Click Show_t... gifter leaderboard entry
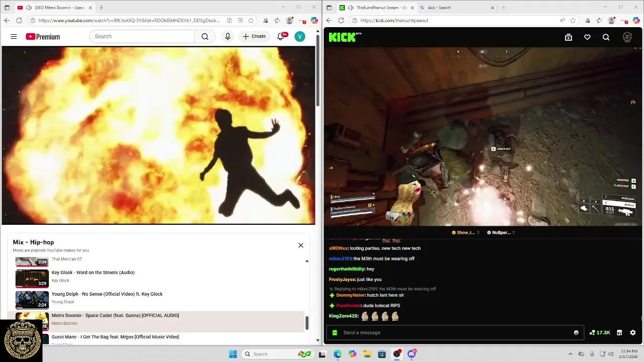 point(465,233)
